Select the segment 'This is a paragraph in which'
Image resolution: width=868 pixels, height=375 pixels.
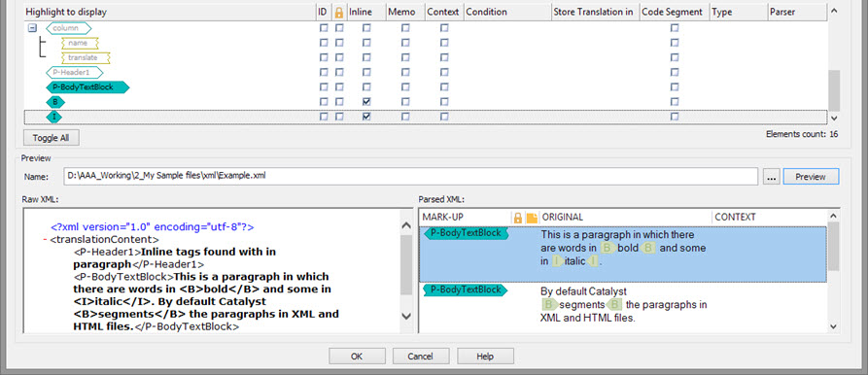(x=623, y=254)
